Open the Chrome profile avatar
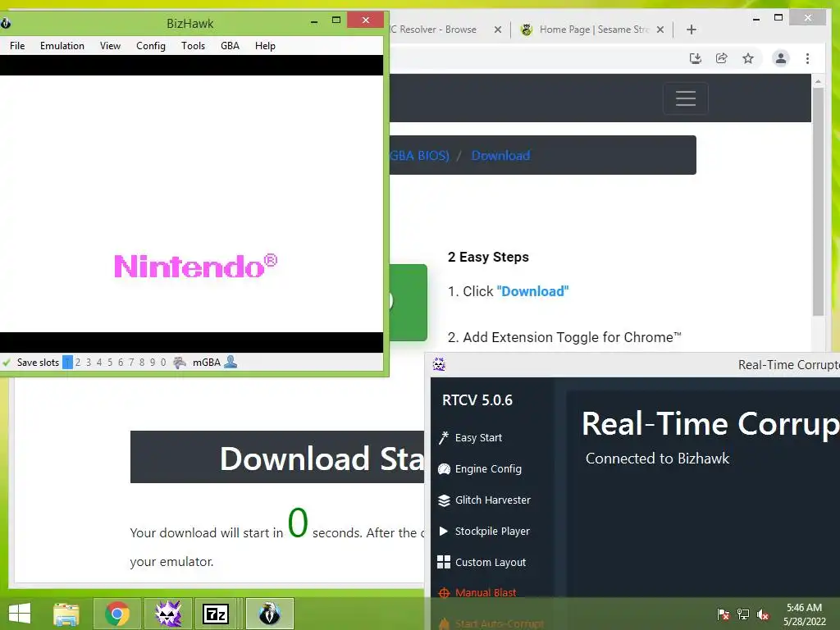This screenshot has width=840, height=630. click(781, 58)
